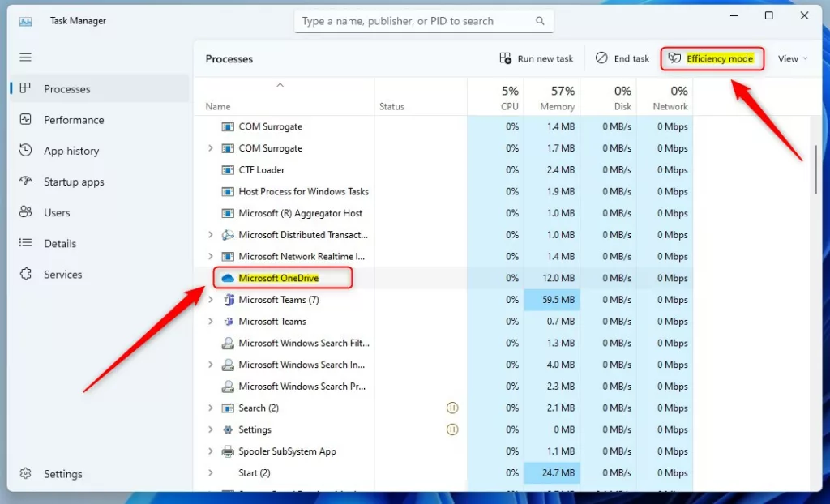Expand Microsoft Distributed Transaction process

click(211, 234)
